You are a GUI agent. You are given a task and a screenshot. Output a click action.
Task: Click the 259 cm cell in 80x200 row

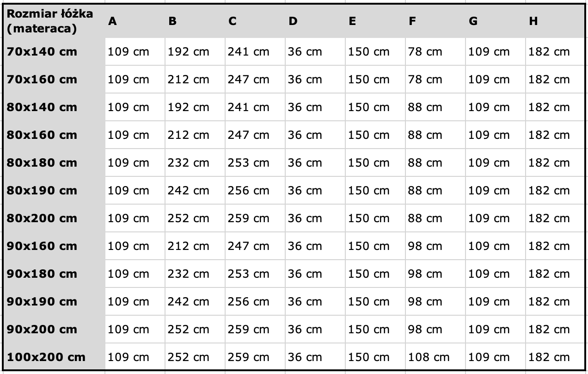point(255,218)
